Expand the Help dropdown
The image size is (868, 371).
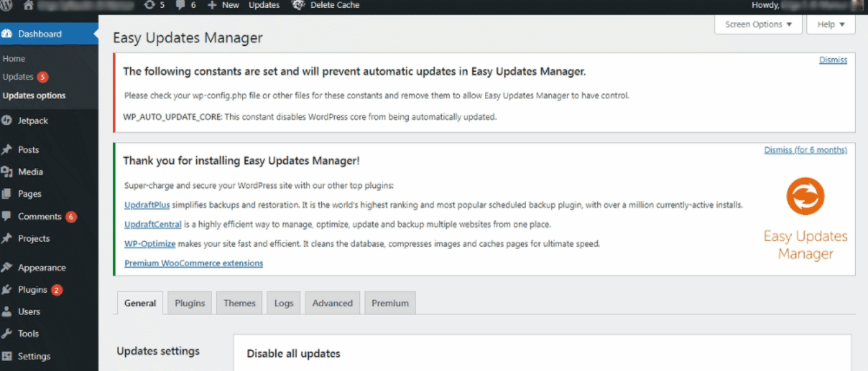coord(831,24)
